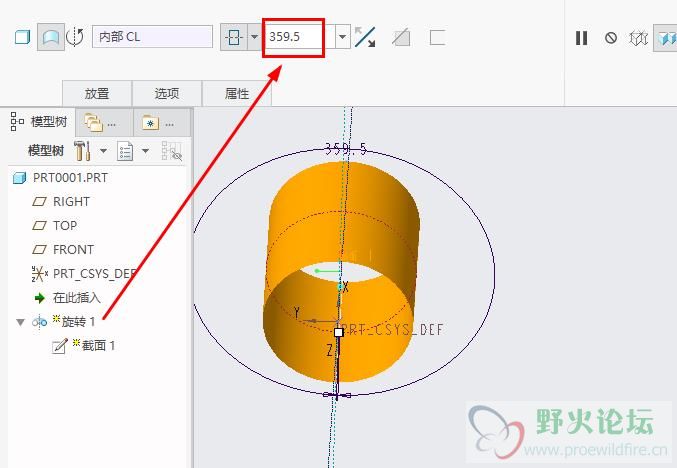Image resolution: width=677 pixels, height=468 pixels.
Task: Open the 属性 tab
Action: point(237,93)
